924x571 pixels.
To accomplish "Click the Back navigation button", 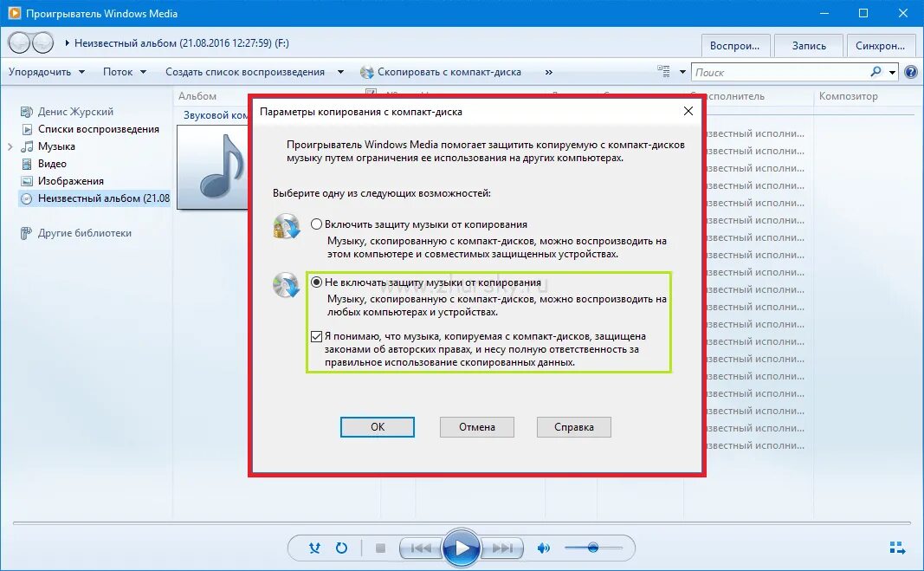I will coord(19,42).
